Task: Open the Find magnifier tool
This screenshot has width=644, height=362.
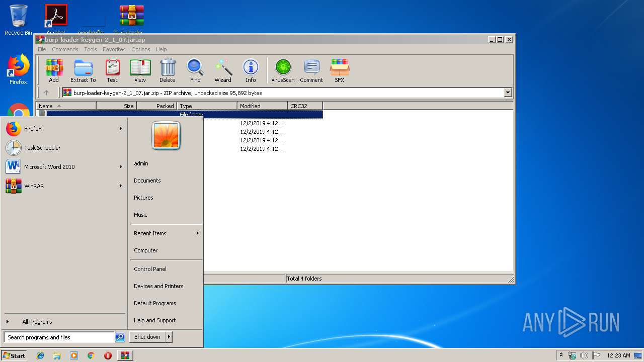Action: pyautogui.click(x=195, y=71)
